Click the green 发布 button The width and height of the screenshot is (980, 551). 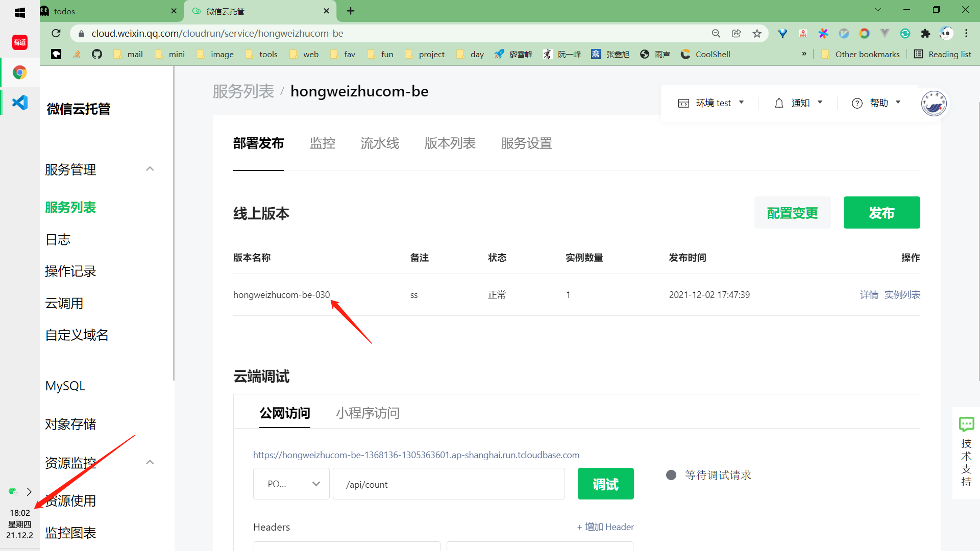tap(881, 213)
